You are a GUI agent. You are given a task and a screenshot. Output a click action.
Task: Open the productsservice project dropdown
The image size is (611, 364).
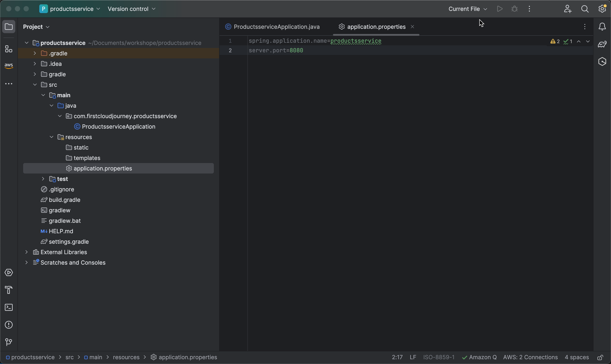click(x=70, y=9)
